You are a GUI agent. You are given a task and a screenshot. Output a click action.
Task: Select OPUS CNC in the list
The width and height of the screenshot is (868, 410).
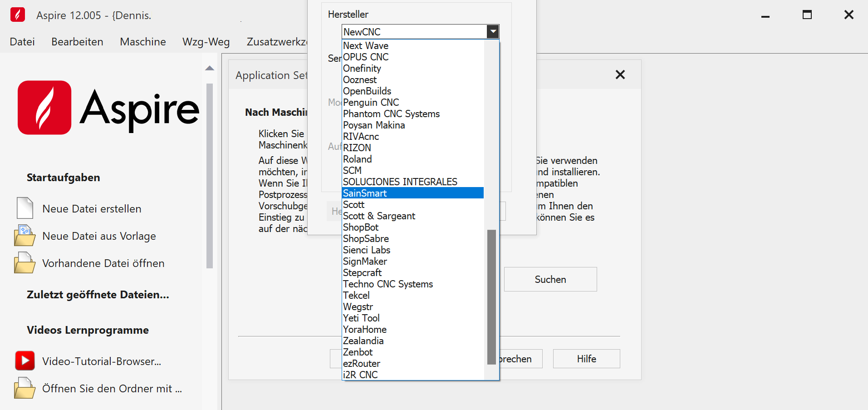(x=413, y=57)
